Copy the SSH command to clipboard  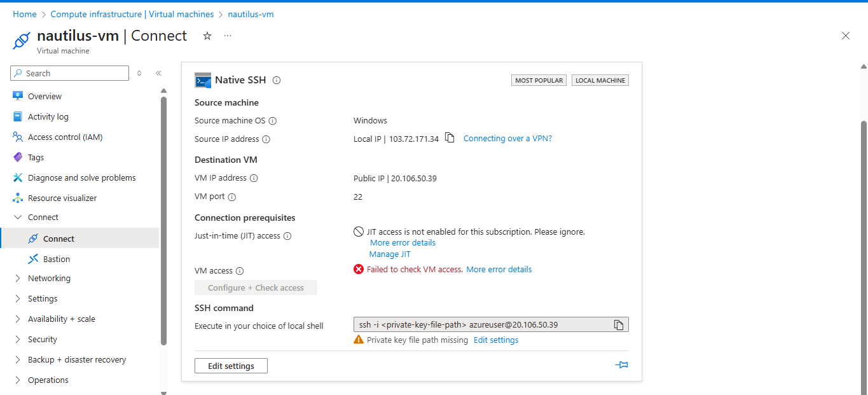click(618, 325)
